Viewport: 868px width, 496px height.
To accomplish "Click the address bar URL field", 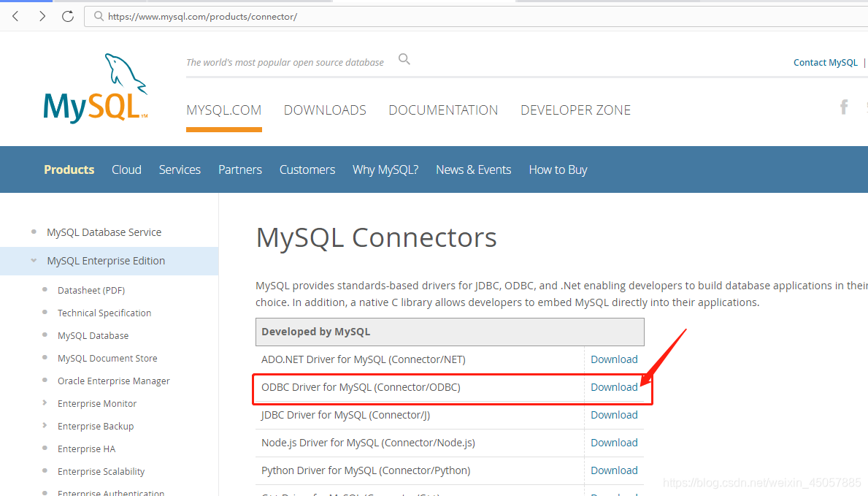I will 476,17.
